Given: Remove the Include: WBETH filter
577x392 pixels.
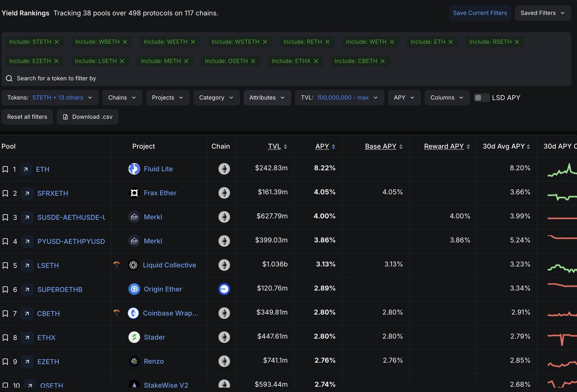Looking at the screenshot, I should pos(125,42).
